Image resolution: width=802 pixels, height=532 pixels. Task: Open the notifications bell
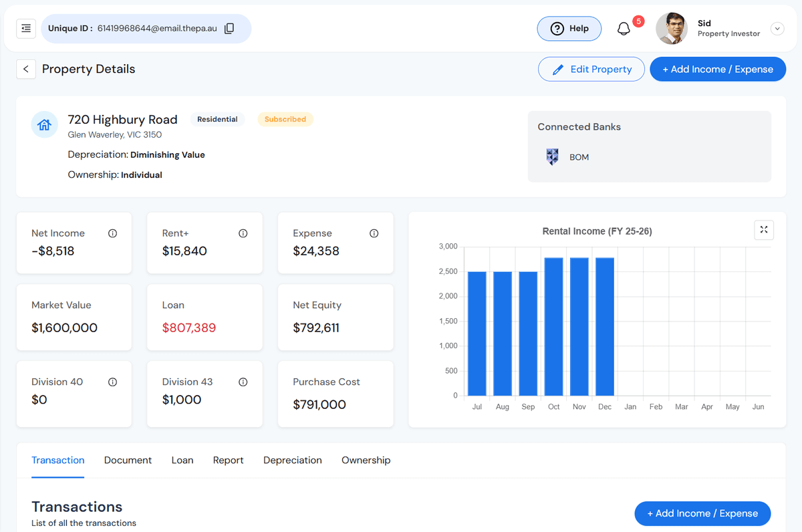click(624, 29)
